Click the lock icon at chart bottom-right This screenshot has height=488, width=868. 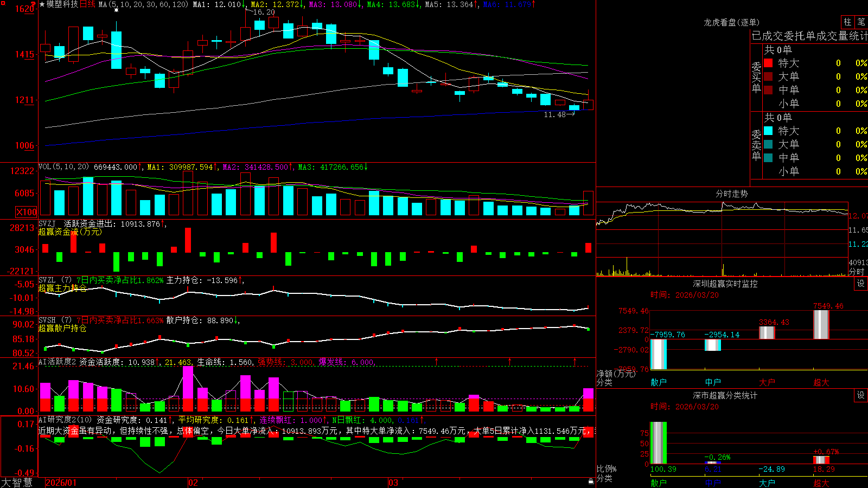click(591, 481)
